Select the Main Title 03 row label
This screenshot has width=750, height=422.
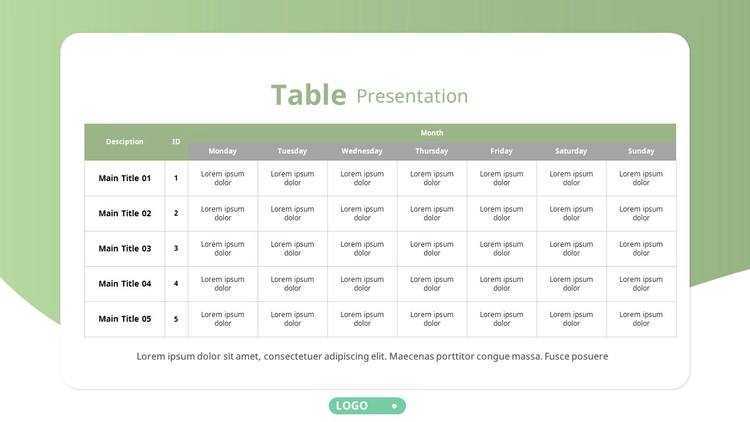click(x=124, y=249)
